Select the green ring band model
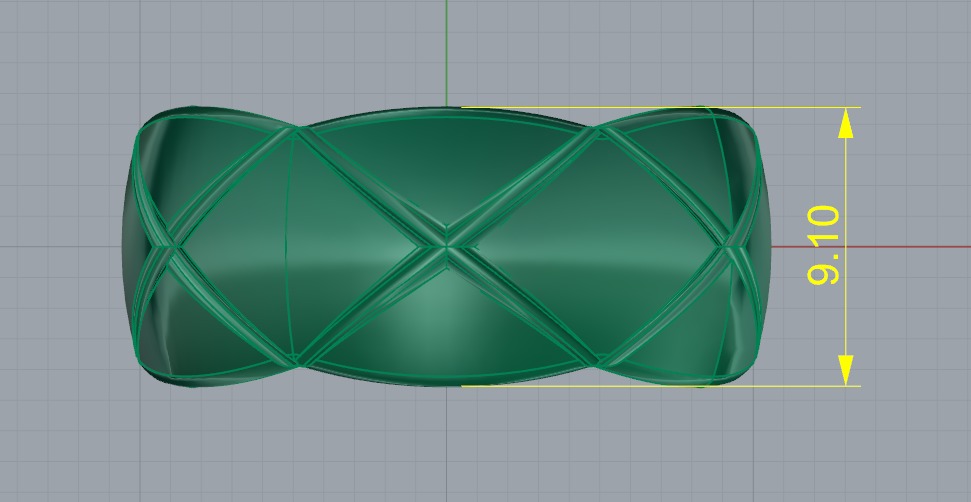 (446, 247)
